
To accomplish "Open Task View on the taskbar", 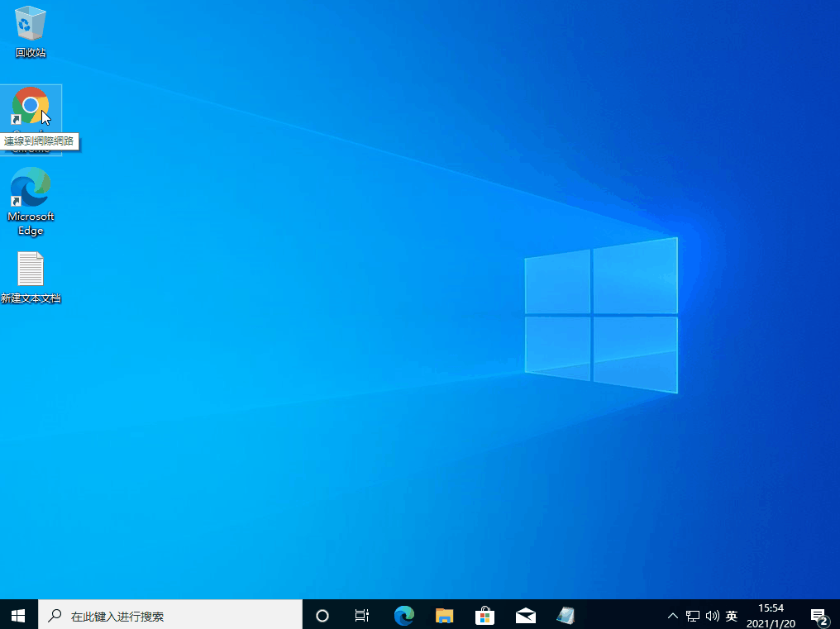I will [362, 616].
